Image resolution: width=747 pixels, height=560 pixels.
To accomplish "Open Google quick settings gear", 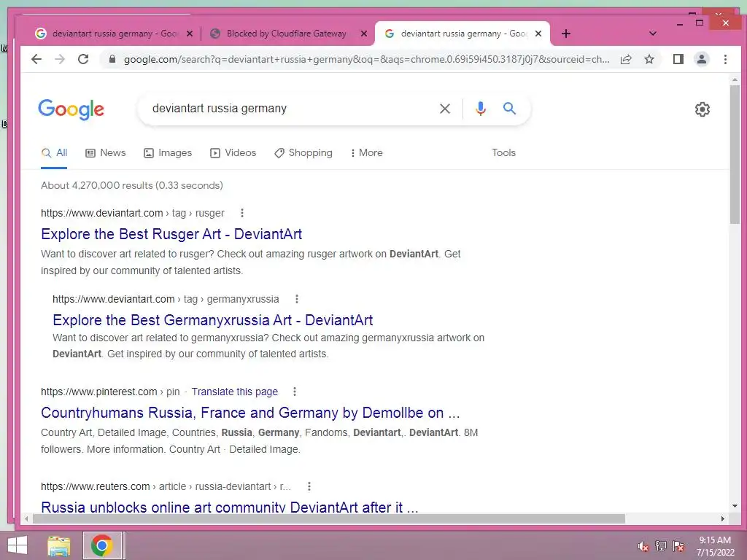I will pyautogui.click(x=703, y=109).
